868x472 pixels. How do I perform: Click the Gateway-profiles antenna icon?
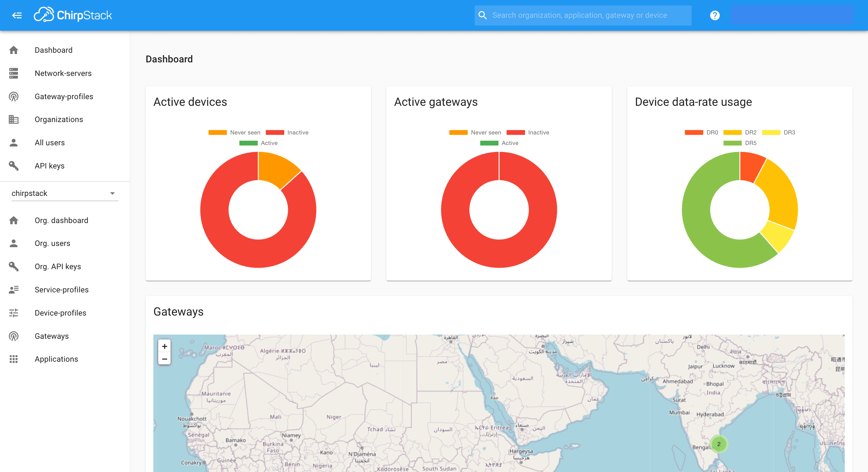coord(14,97)
